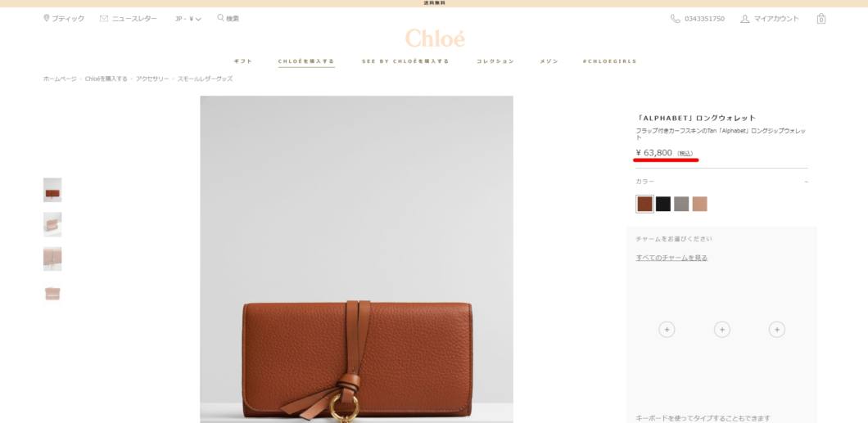Open search via the magnifier icon
The width and height of the screenshot is (868, 423).
tap(220, 18)
